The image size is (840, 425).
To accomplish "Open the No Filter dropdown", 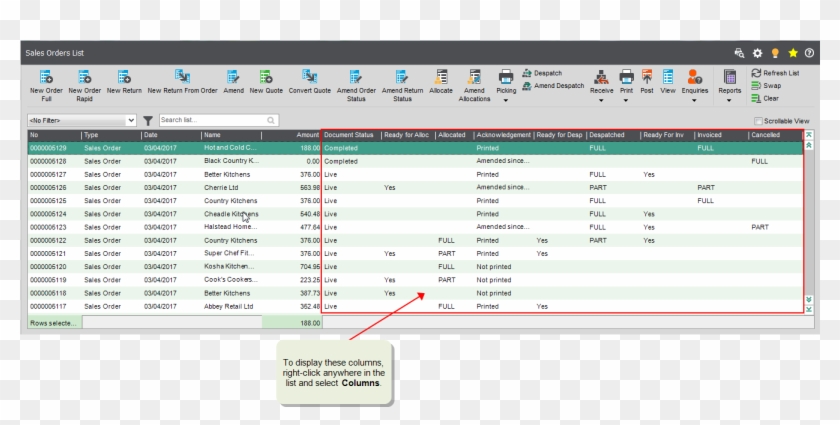I will 82,121.
